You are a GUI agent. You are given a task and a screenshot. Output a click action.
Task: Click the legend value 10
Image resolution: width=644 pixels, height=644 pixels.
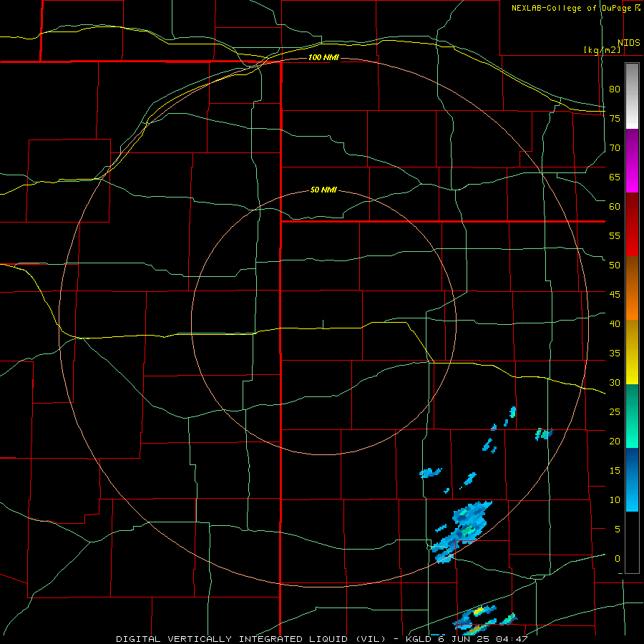[x=615, y=500]
